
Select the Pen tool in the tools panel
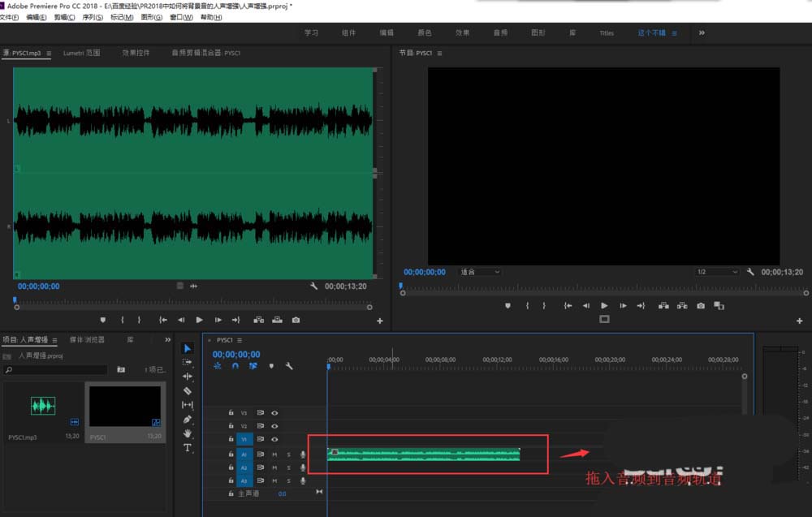coord(188,419)
